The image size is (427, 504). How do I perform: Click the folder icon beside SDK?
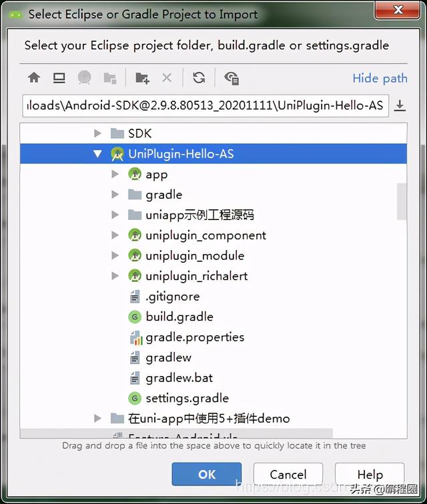click(117, 133)
